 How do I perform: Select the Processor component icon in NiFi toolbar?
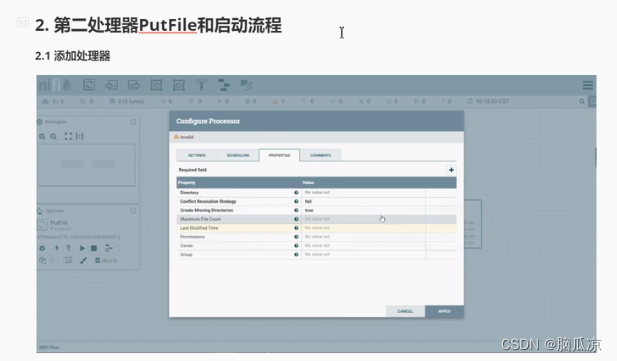tap(89, 85)
